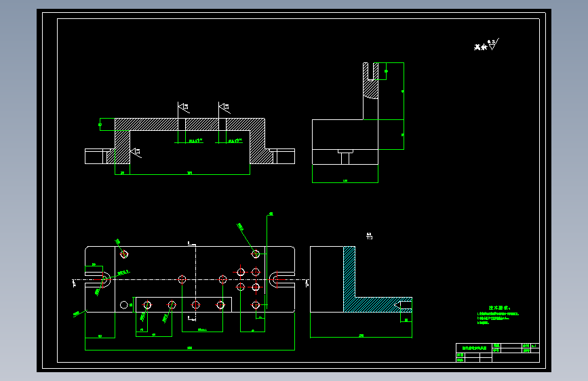Image resolution: width=588 pixels, height=381 pixels.
Task: Click the left roughness symbol above the hatched beam
Action: pyautogui.click(x=183, y=107)
